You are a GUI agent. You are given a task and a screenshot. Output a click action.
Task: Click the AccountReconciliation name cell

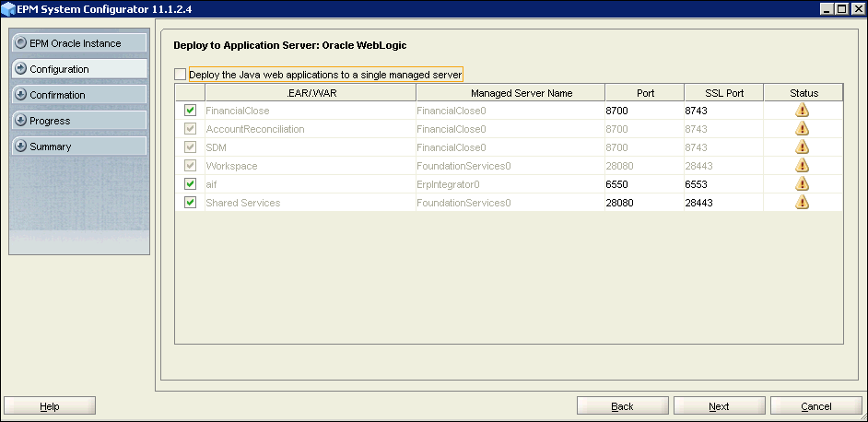pos(311,129)
